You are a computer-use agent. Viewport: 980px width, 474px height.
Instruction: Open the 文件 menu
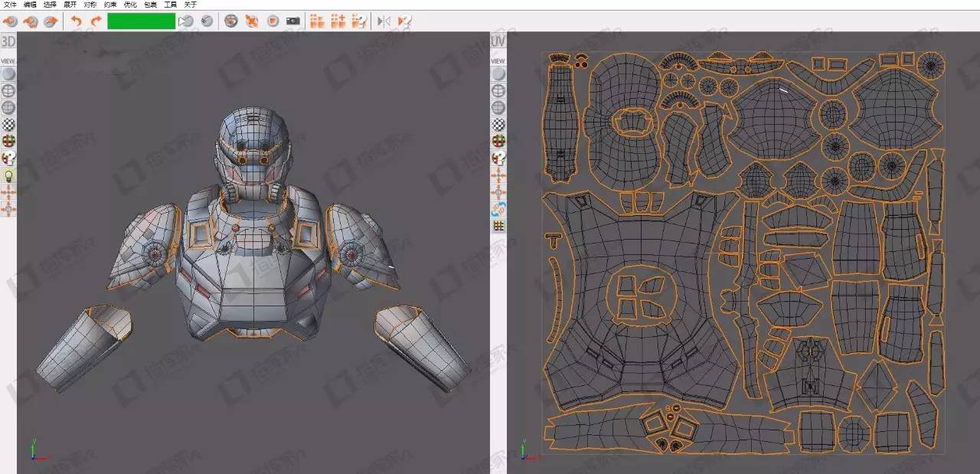coord(10,5)
